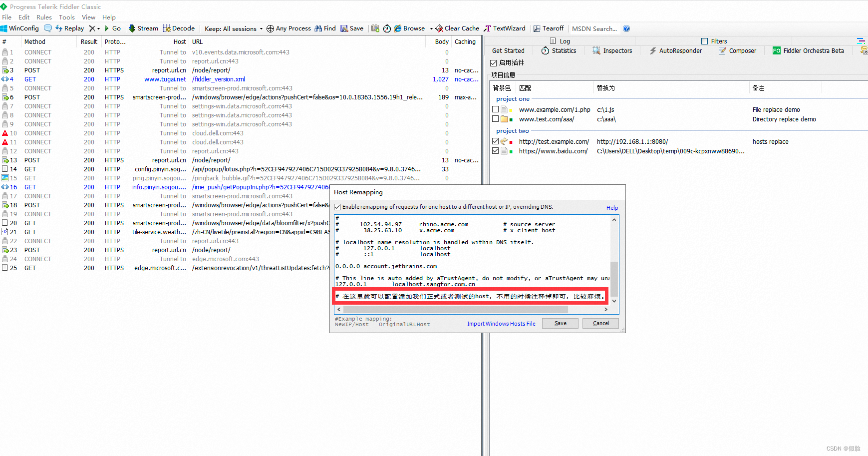This screenshot has height=456, width=868.
Task: Click Save in Host Remapping dialog
Action: [560, 323]
